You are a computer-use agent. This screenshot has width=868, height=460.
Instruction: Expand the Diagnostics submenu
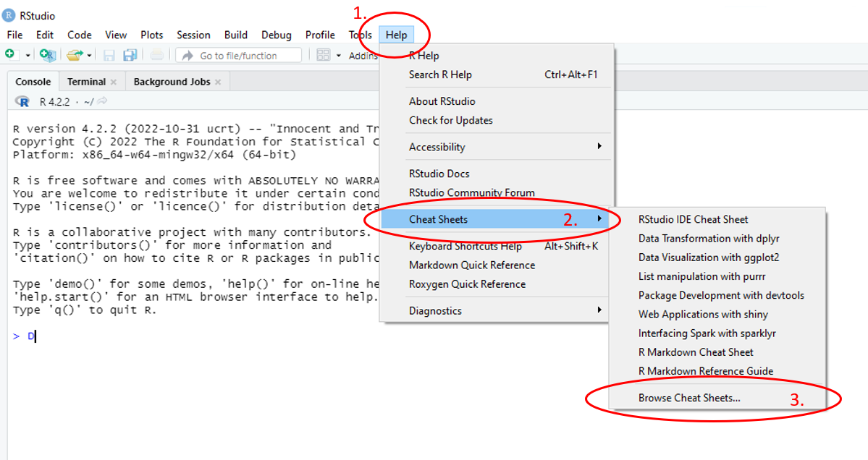[x=497, y=310]
